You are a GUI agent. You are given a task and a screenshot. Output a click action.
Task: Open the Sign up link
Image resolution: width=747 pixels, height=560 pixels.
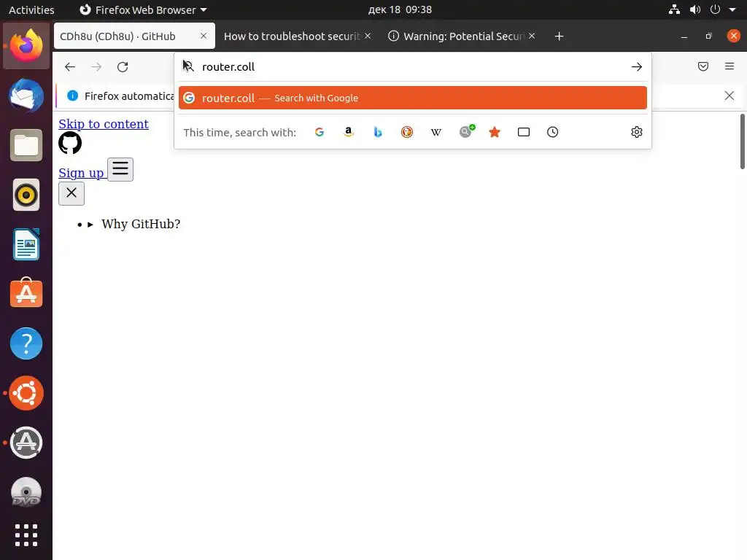81,173
